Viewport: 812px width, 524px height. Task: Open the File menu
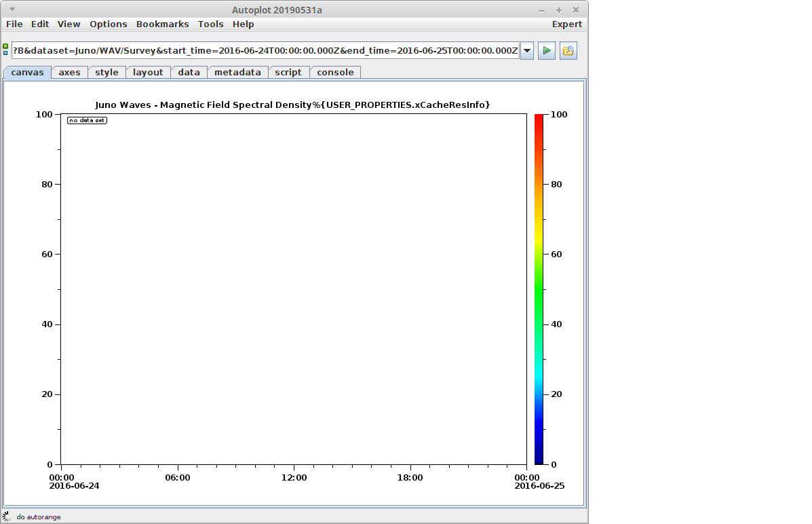[14, 24]
